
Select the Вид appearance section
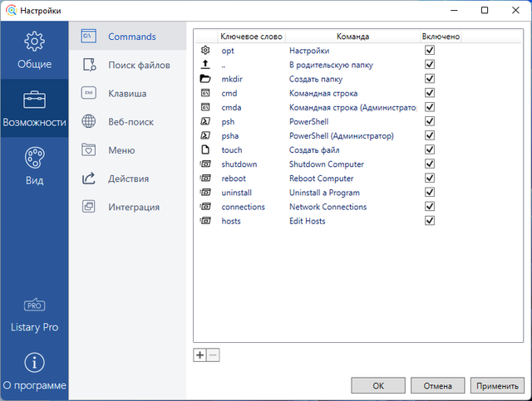pyautogui.click(x=34, y=166)
